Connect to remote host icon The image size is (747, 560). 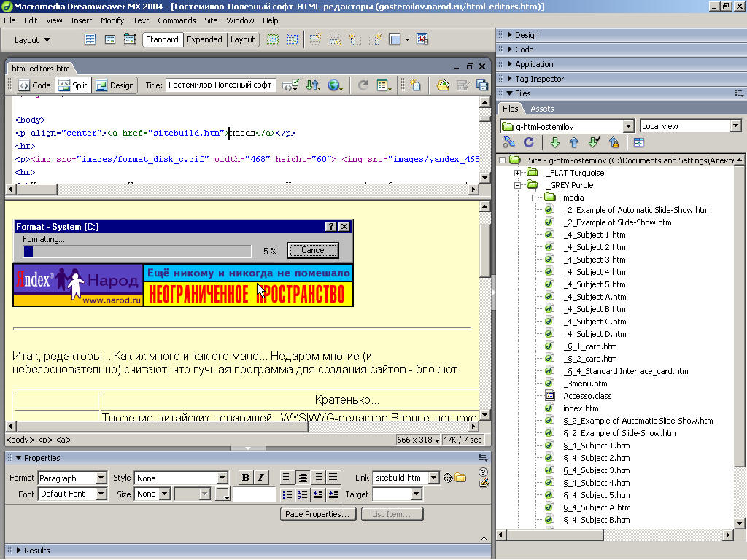click(x=508, y=142)
